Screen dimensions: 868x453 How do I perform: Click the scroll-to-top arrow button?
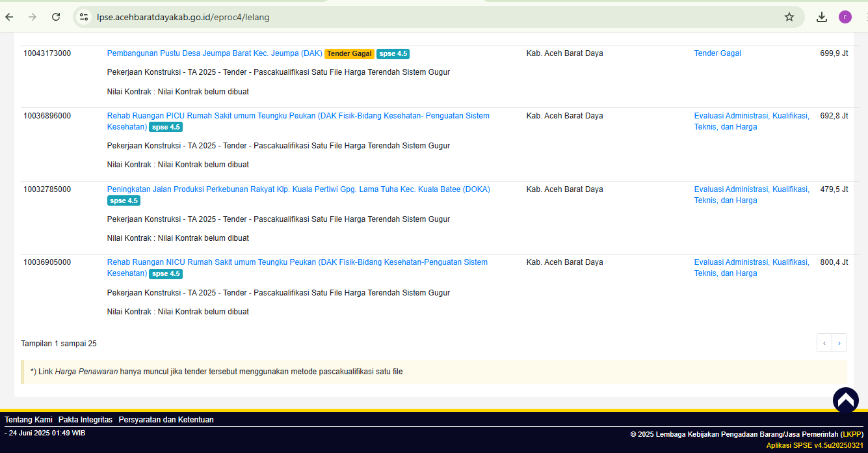(845, 400)
